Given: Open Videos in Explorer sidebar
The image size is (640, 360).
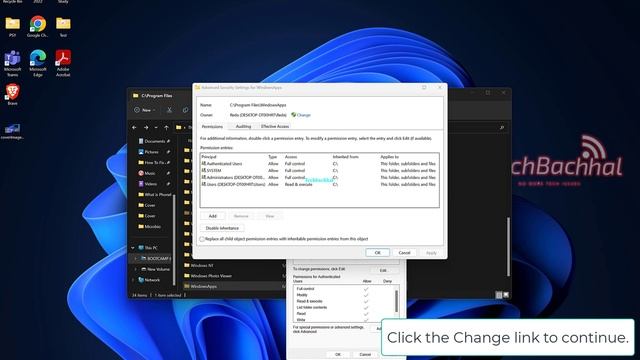Looking at the screenshot, I should point(150,184).
